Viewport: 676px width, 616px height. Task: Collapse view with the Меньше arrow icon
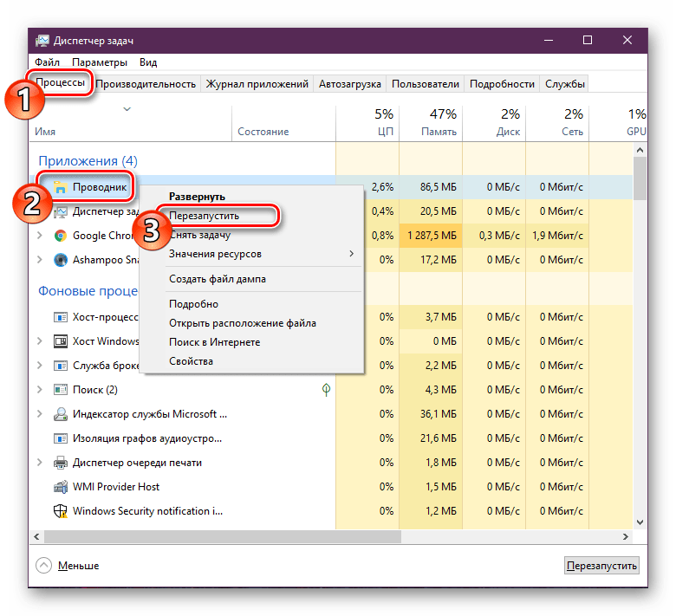pyautogui.click(x=43, y=566)
